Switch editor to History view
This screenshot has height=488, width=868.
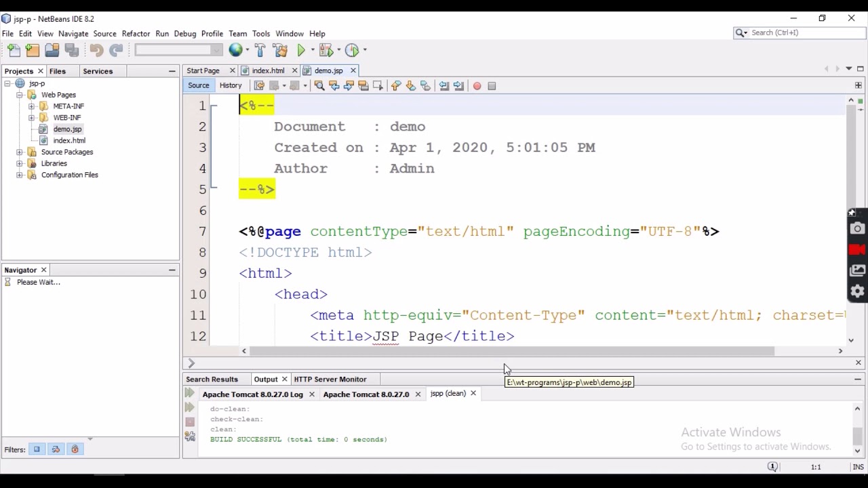(231, 85)
